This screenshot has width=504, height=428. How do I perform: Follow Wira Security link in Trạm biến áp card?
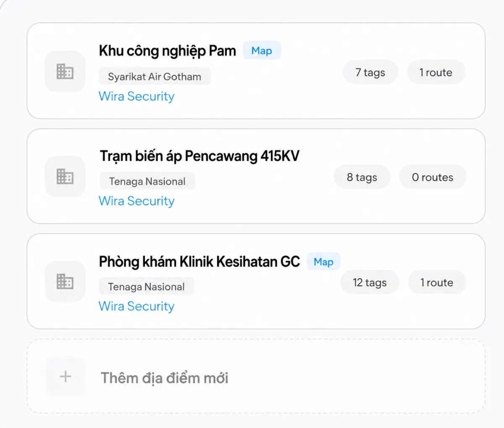(136, 201)
